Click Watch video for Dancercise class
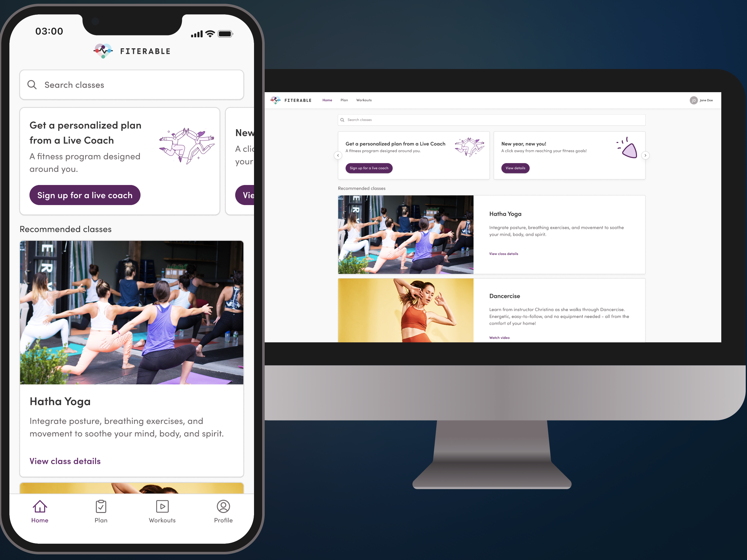Viewport: 747px width, 560px height. click(499, 338)
